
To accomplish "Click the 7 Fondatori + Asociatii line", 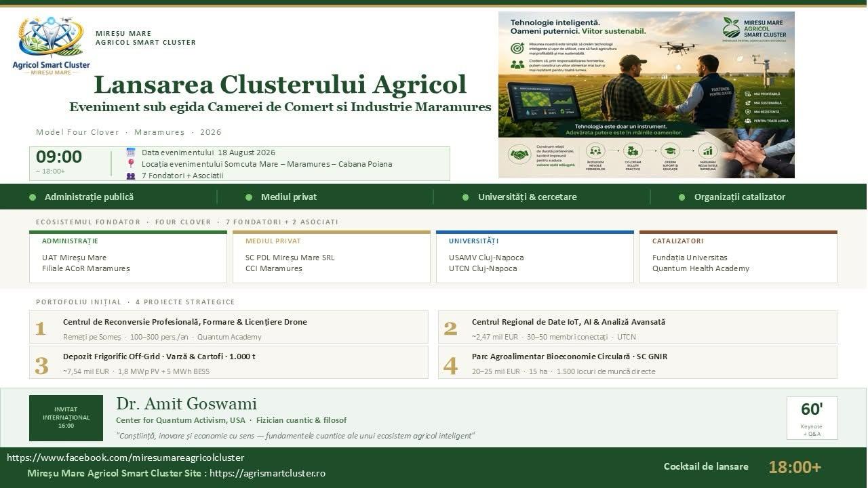I will (x=182, y=176).
